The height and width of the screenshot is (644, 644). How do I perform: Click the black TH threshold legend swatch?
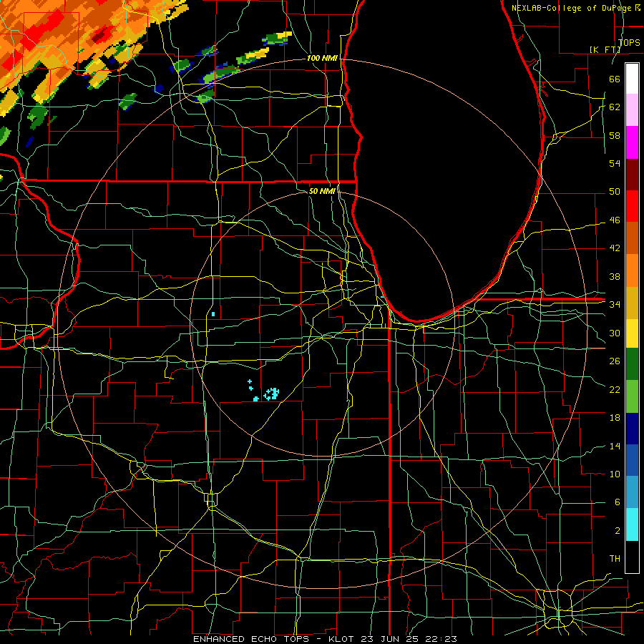(632, 557)
